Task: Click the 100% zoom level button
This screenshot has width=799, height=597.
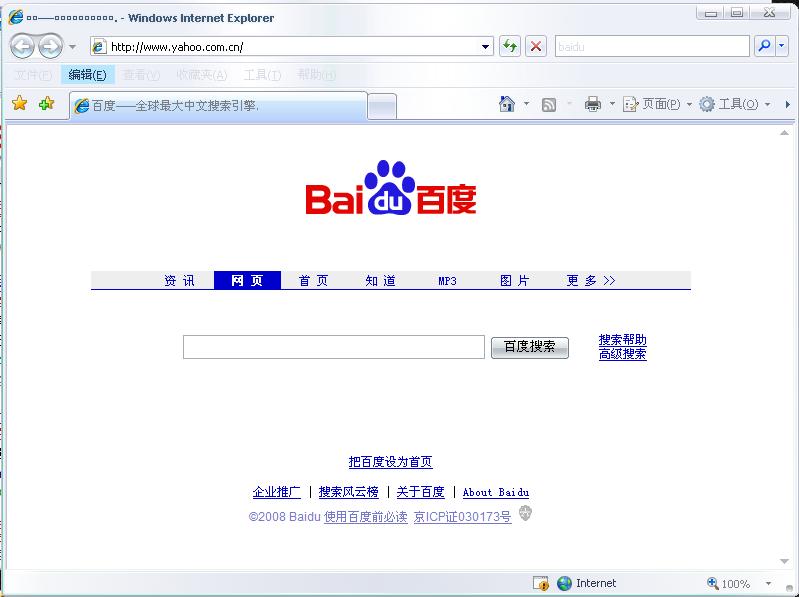Action: (729, 584)
